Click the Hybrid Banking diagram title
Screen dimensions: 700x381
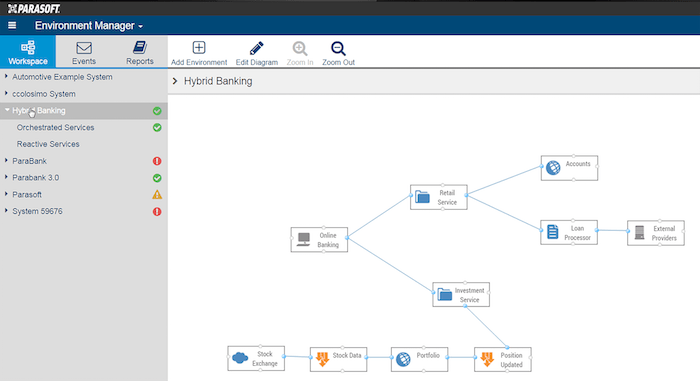(x=218, y=81)
